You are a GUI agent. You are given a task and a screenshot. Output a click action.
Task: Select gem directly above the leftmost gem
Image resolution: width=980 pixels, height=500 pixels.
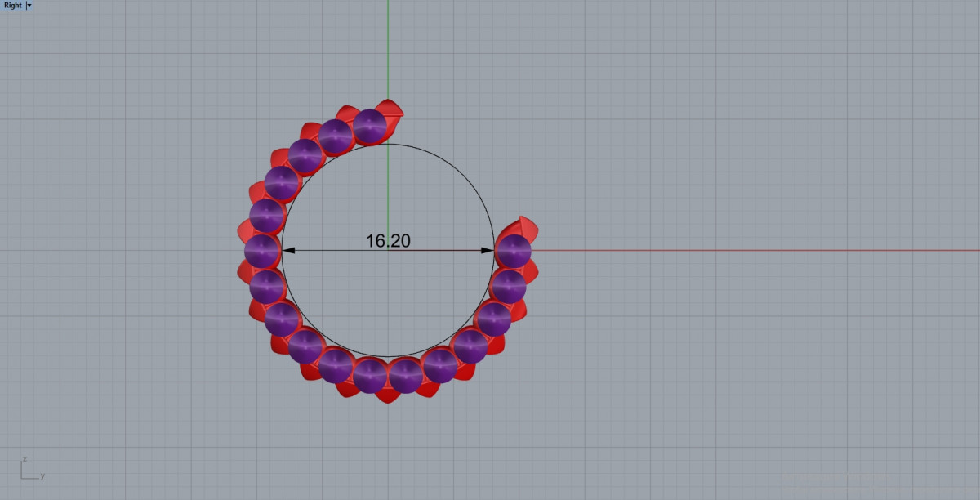tap(266, 216)
